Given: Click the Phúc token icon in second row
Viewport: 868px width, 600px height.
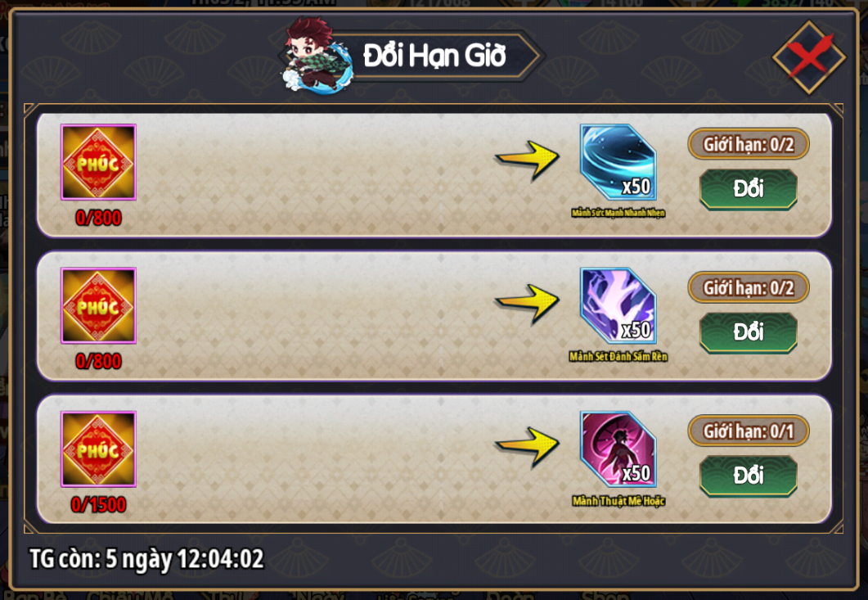Looking at the screenshot, I should (98, 305).
